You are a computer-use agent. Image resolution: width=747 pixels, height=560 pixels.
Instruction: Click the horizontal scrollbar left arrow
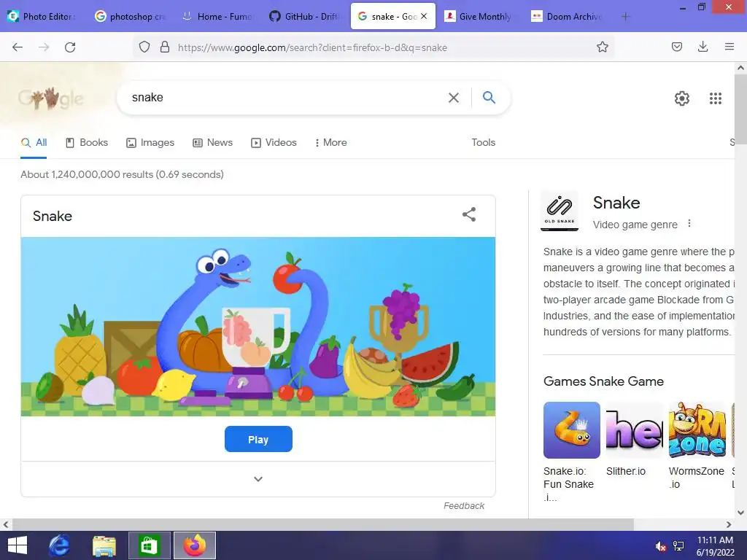coord(6,525)
